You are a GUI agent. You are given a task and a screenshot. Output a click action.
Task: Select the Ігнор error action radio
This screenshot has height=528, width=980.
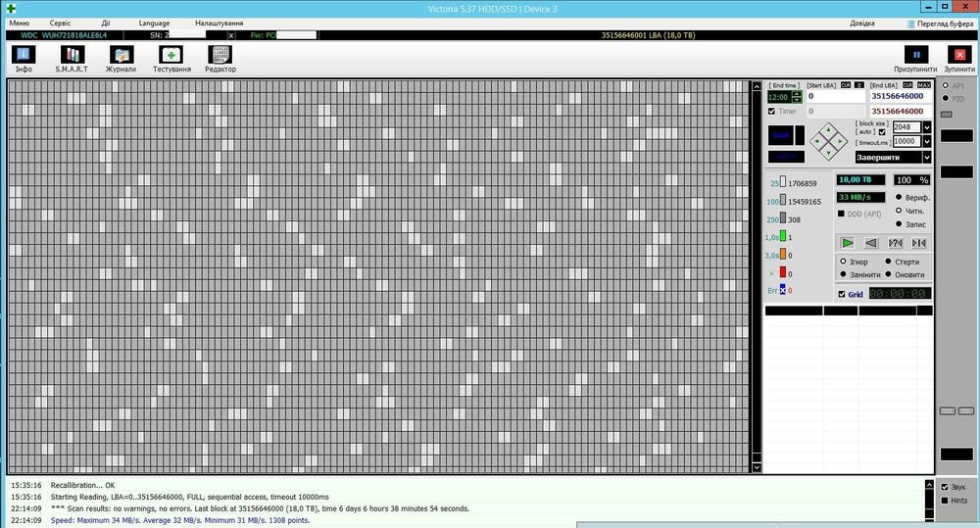843,262
